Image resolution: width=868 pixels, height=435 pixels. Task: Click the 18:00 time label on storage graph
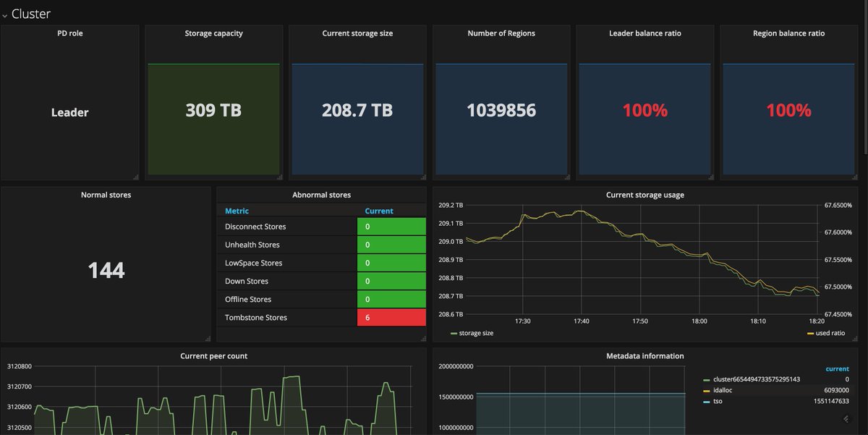coord(699,321)
